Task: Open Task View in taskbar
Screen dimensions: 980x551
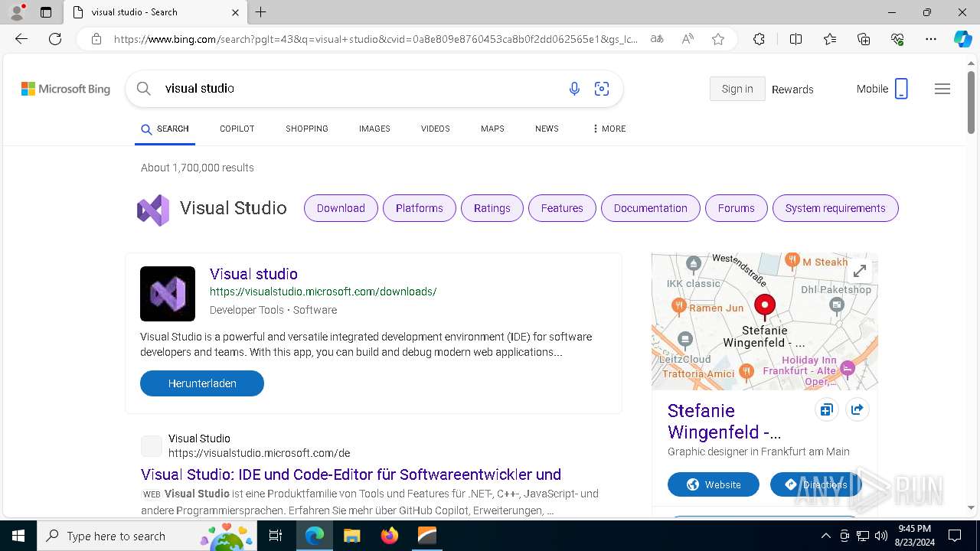Action: (276, 536)
